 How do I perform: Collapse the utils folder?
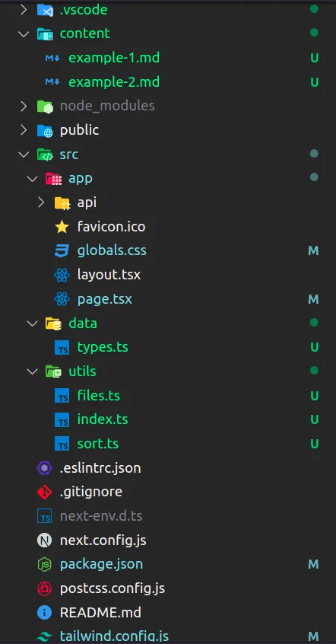click(x=82, y=371)
